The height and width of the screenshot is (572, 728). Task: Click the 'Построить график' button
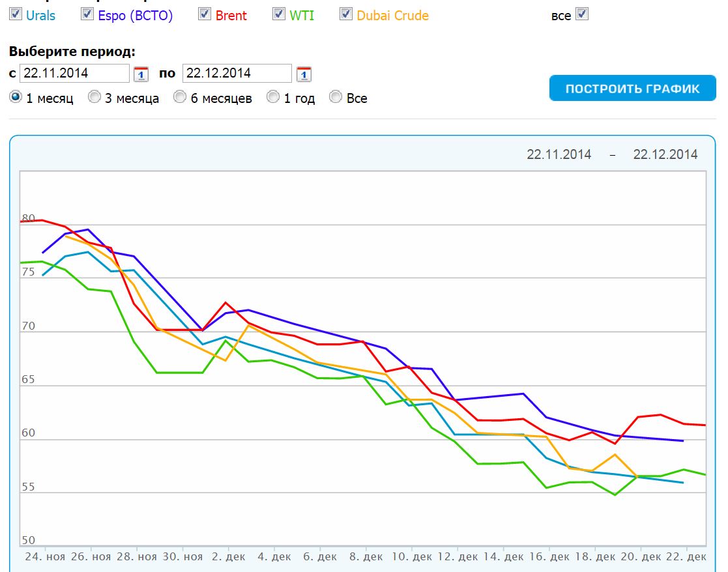[632, 88]
